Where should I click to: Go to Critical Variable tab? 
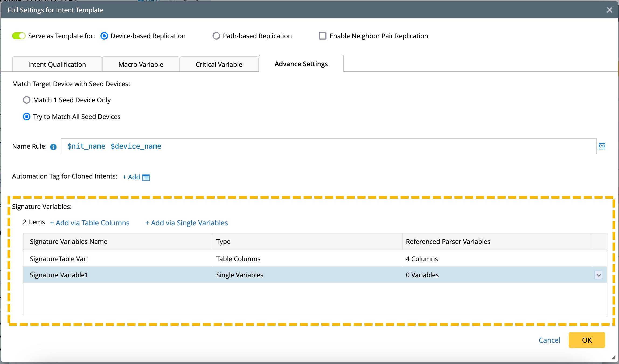(219, 64)
